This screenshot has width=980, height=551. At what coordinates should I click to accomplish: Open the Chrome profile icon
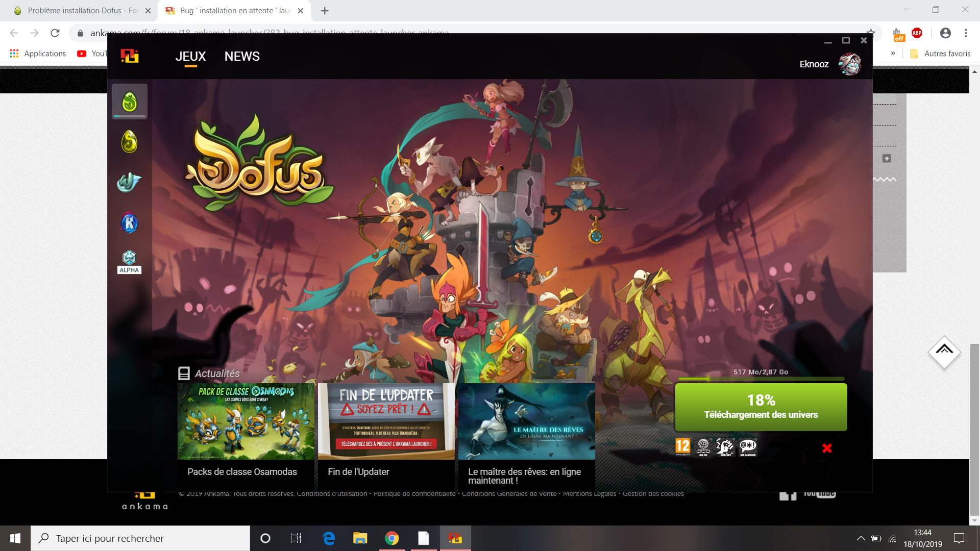tap(945, 33)
